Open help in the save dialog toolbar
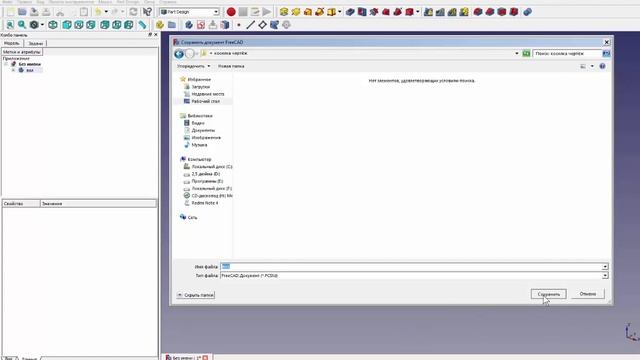 [602, 66]
